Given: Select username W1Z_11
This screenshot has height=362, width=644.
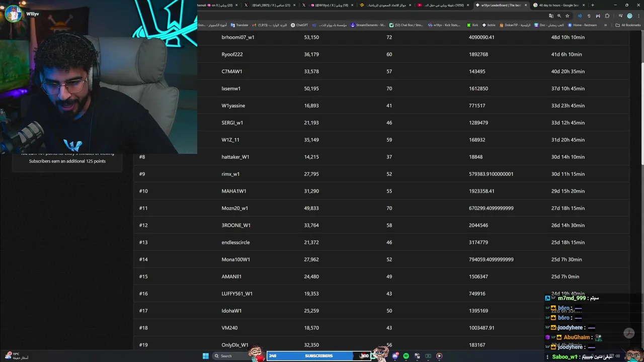Looking at the screenshot, I should [x=230, y=140].
